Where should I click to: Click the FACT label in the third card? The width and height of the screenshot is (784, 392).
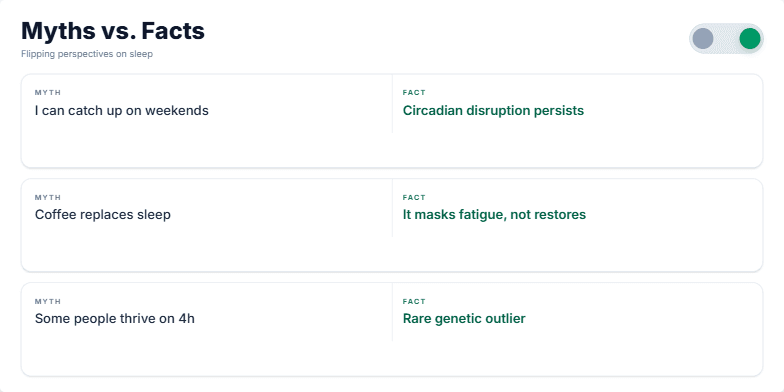414,302
